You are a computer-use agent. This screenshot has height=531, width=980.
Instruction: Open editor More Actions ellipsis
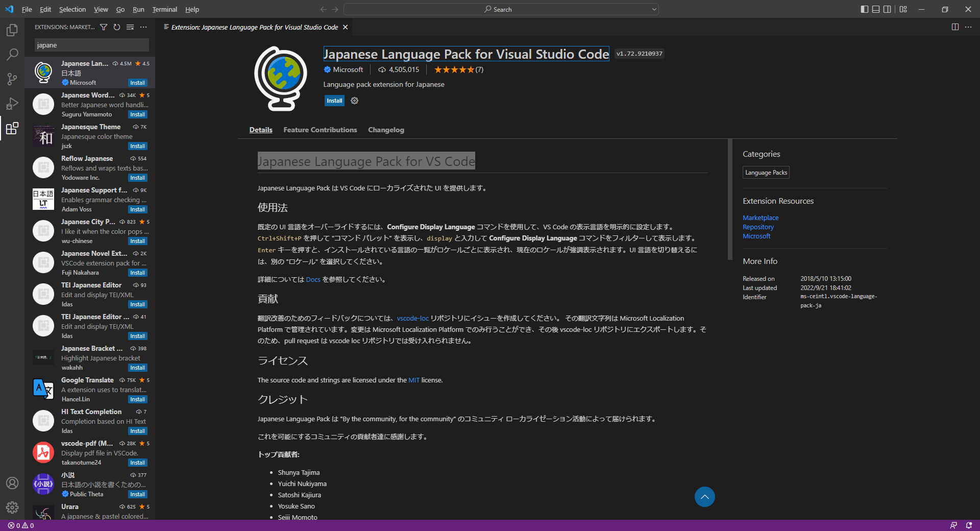point(968,27)
